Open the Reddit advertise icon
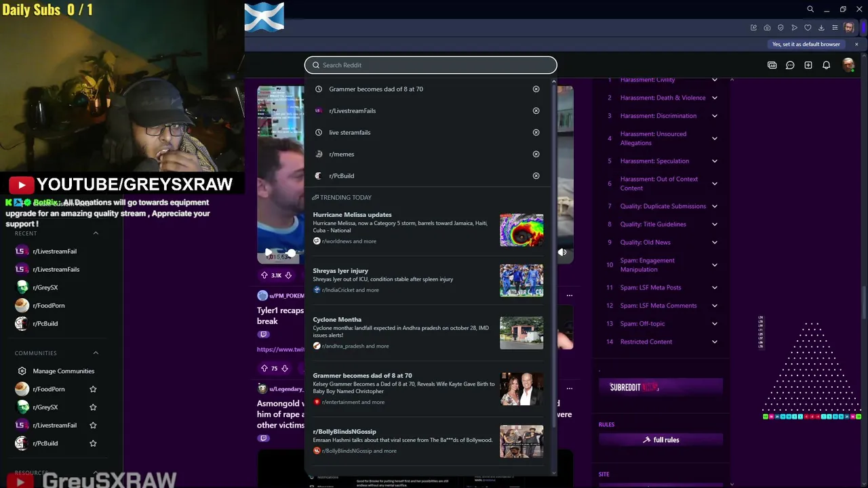This screenshot has height=488, width=868. (x=772, y=65)
